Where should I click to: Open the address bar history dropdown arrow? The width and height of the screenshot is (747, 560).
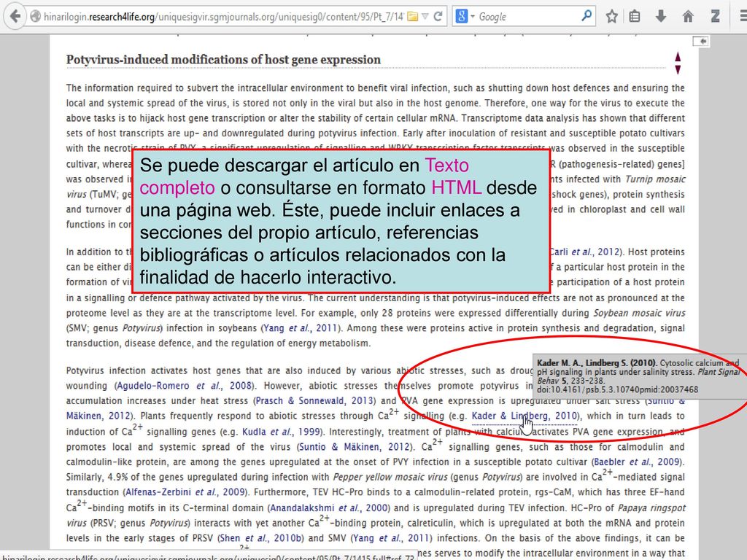click(x=425, y=17)
